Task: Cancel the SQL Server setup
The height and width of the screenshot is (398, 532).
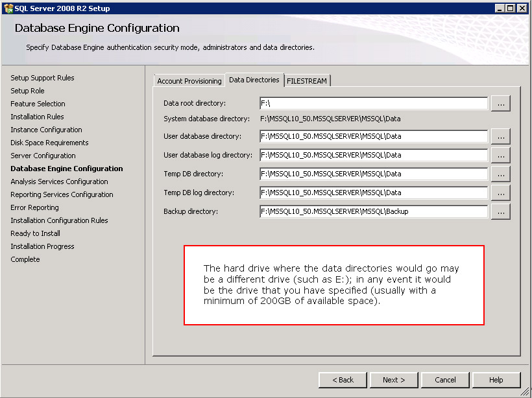Action: click(445, 380)
